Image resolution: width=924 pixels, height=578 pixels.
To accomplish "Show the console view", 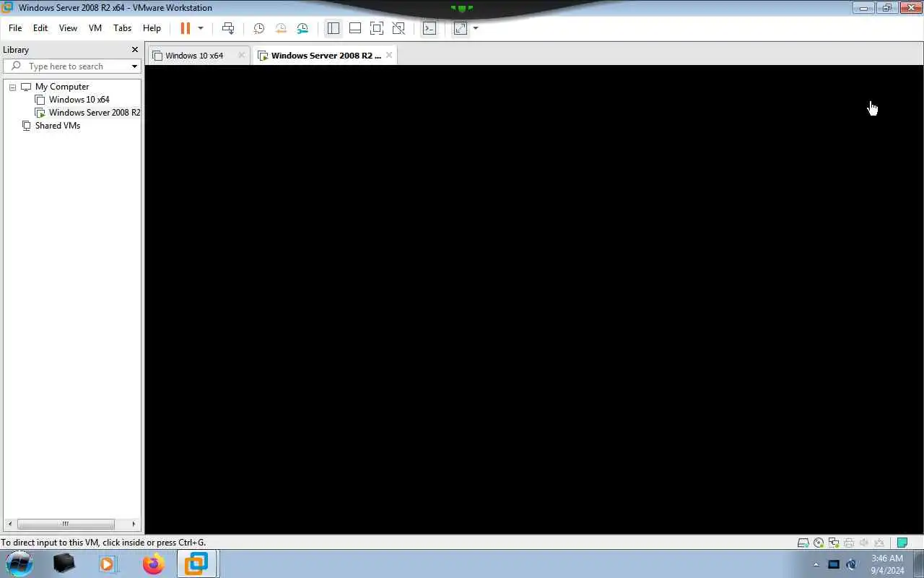I will click(x=430, y=28).
